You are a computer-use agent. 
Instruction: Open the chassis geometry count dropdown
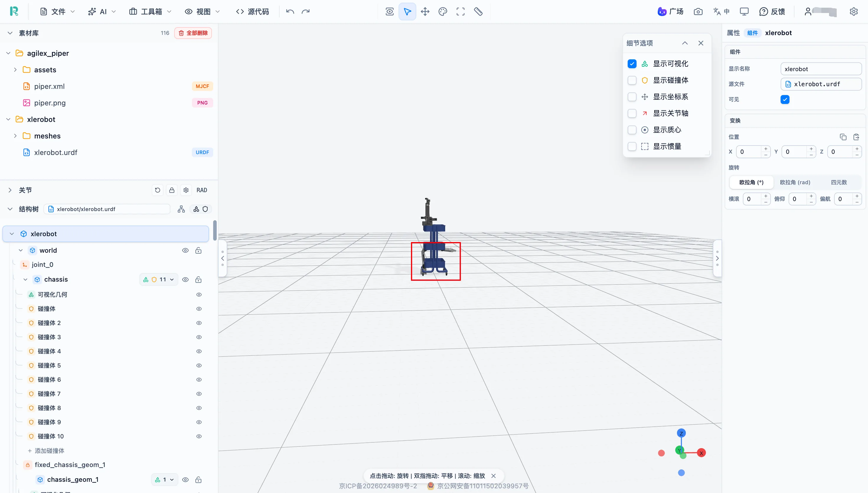point(159,280)
